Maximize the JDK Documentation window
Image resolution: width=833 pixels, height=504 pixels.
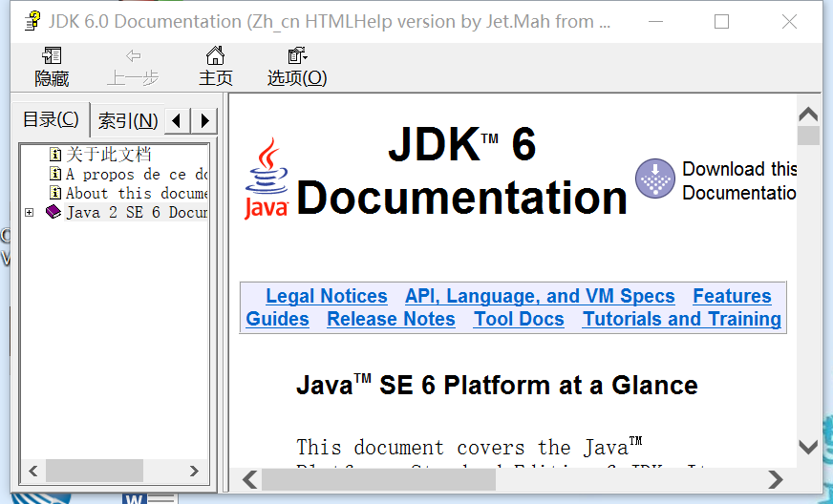[x=721, y=21]
